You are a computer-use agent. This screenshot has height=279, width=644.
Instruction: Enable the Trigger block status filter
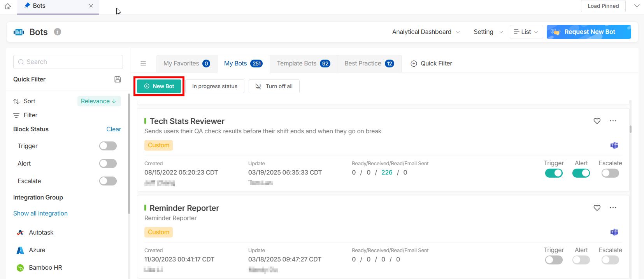coord(108,146)
